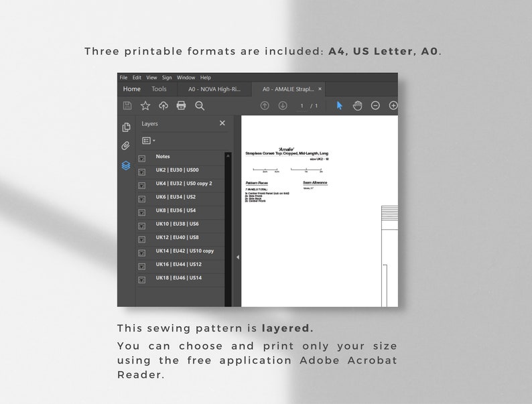The width and height of the screenshot is (532, 404).
Task: Select Notes layer name
Action: point(163,156)
